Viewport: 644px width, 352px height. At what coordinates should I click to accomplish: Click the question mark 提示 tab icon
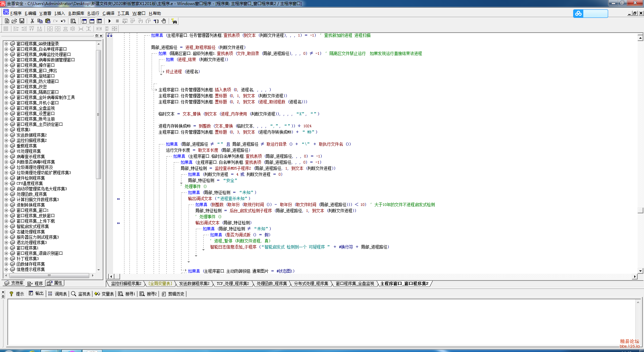(x=11, y=294)
